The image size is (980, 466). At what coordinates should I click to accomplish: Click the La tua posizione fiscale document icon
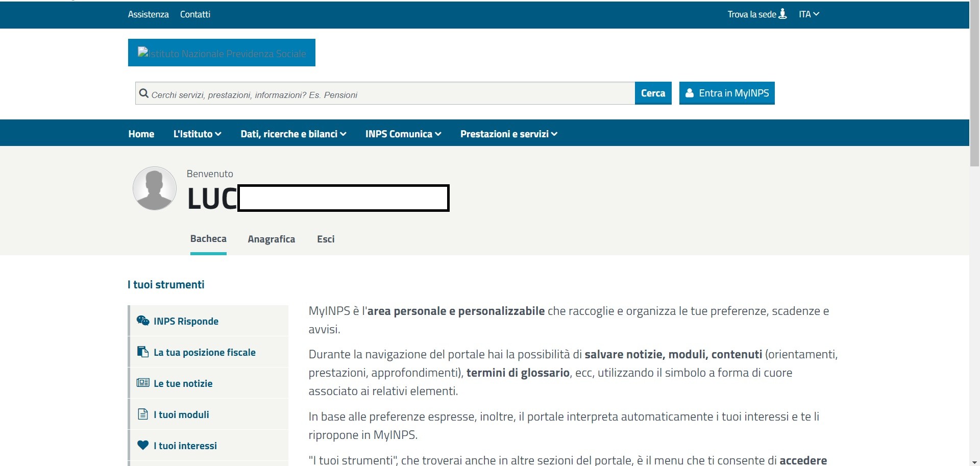pyautogui.click(x=143, y=352)
